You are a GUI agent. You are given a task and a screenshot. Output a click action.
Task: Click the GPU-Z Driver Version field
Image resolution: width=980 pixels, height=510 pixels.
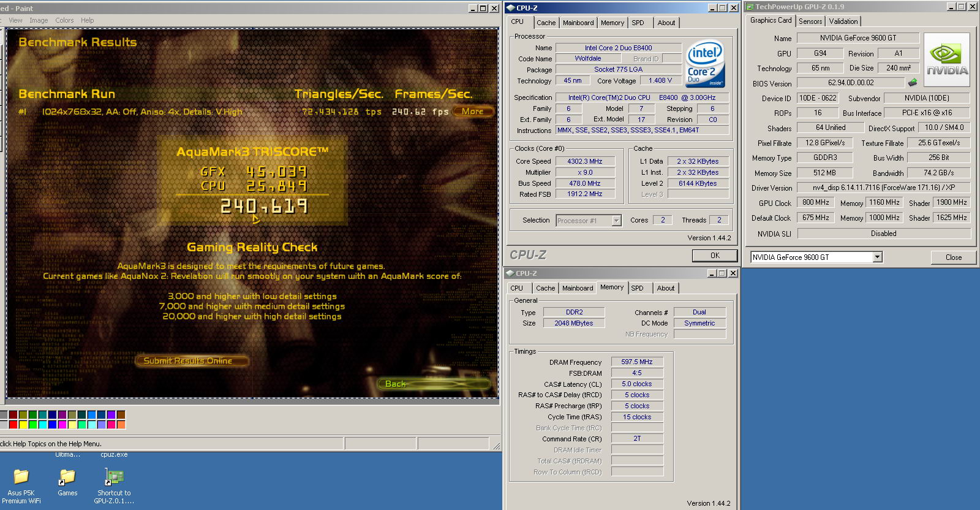[x=884, y=188]
